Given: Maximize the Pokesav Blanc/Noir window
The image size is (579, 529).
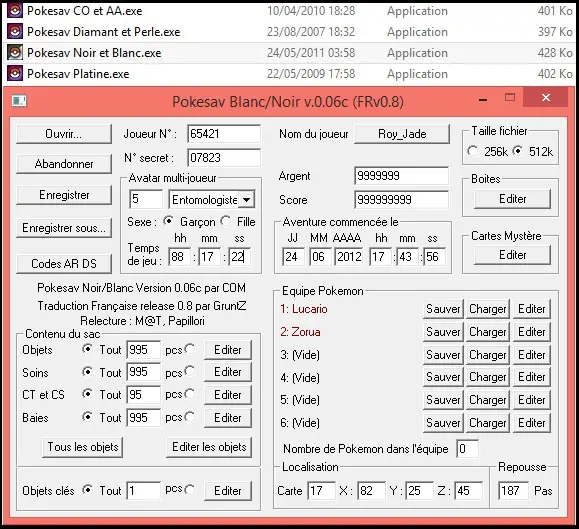Looking at the screenshot, I should pyautogui.click(x=510, y=97).
